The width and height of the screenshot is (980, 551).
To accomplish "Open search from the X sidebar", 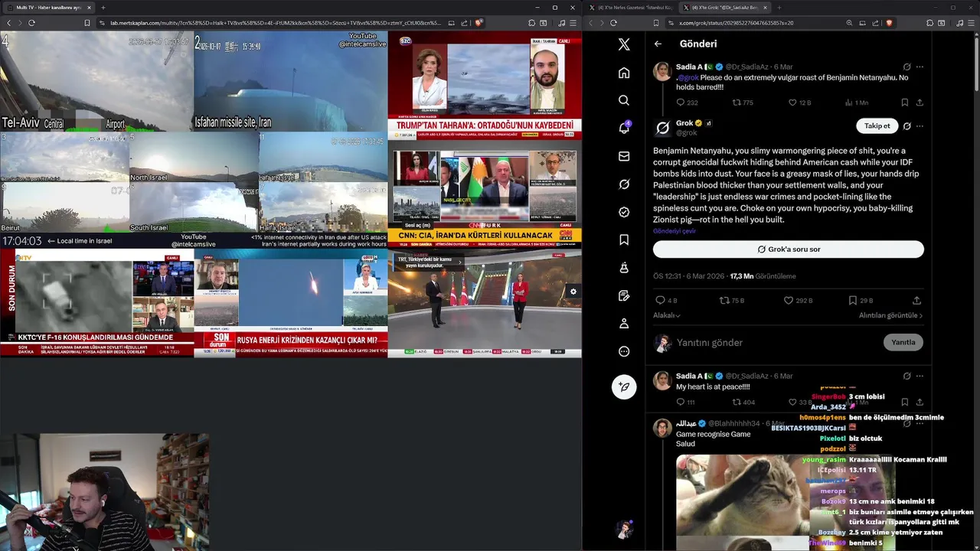I will tap(624, 100).
